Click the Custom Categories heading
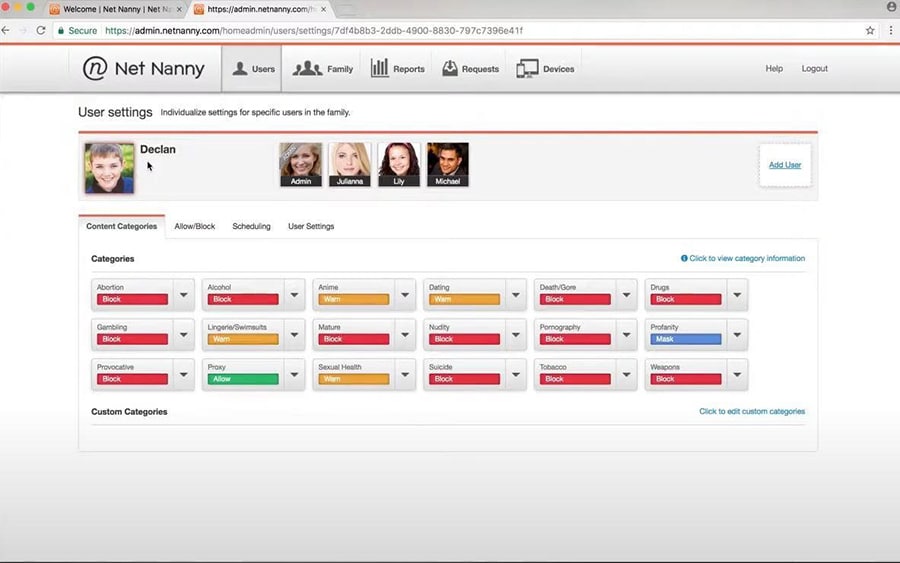This screenshot has height=563, width=900. [x=129, y=411]
